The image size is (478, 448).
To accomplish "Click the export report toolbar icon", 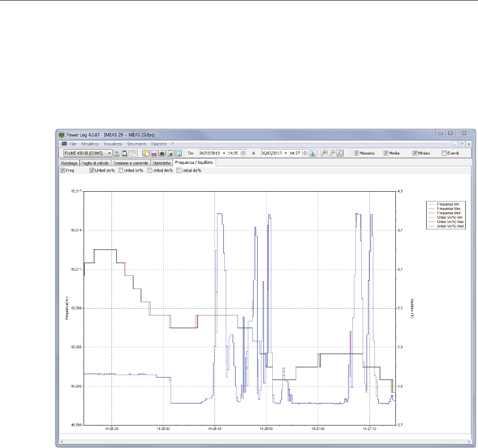I will tap(178, 153).
